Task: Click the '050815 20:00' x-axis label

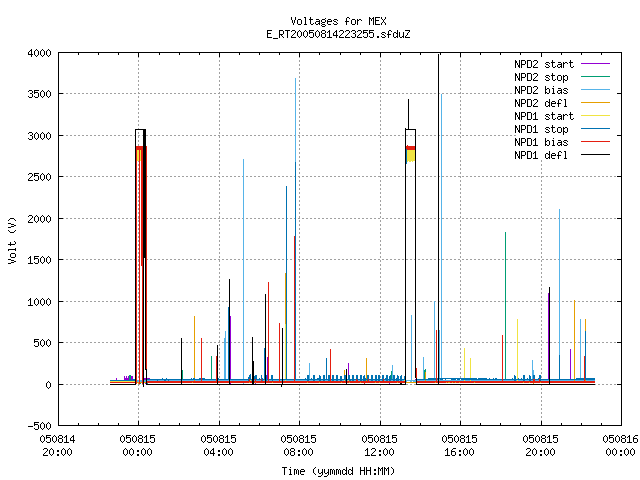Action: [x=540, y=446]
